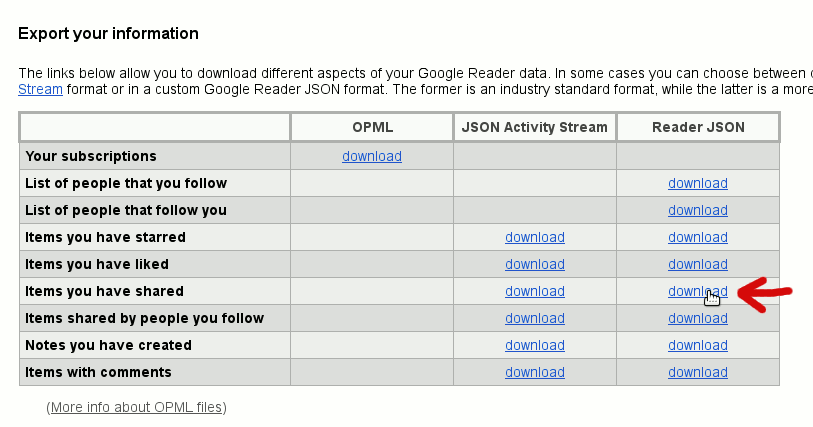Image resolution: width=813 pixels, height=427 pixels.
Task: Download items with comments as JSON Activity Stream
Action: tap(534, 373)
